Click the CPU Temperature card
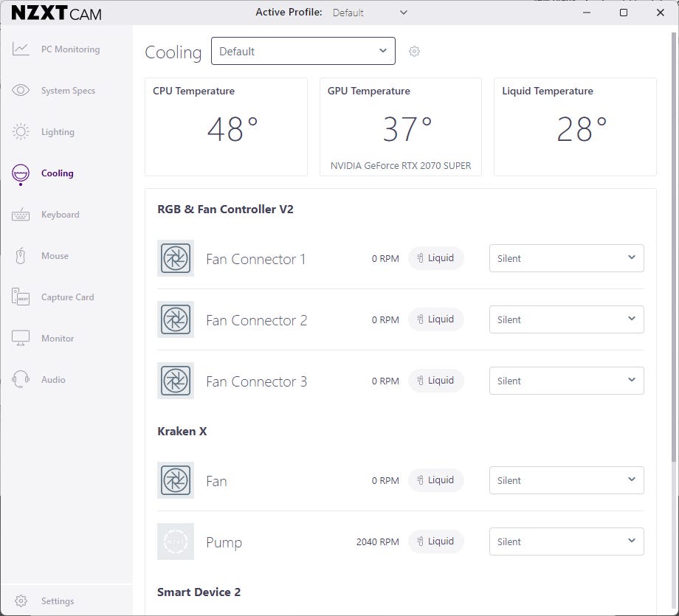Screen dimensions: 679x616 pos(226,127)
